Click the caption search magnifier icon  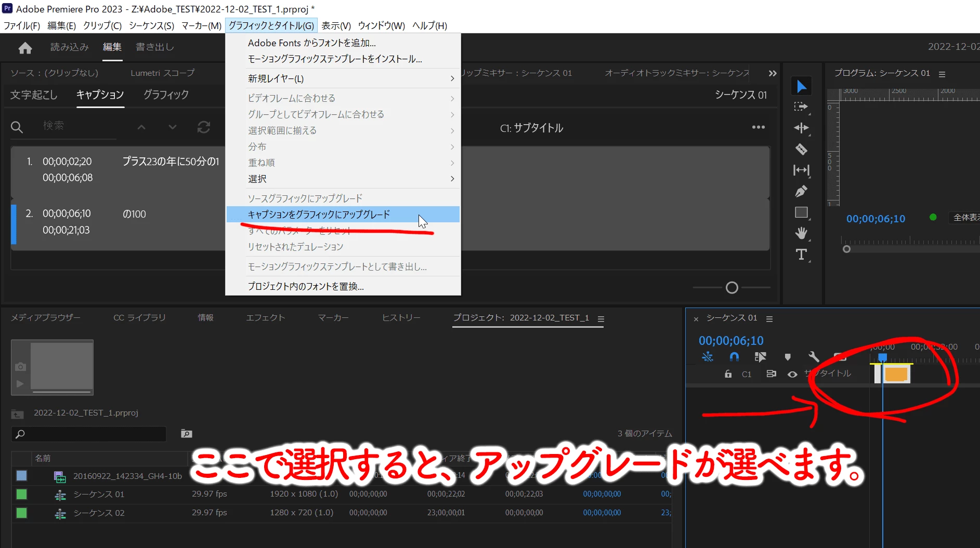point(17,127)
